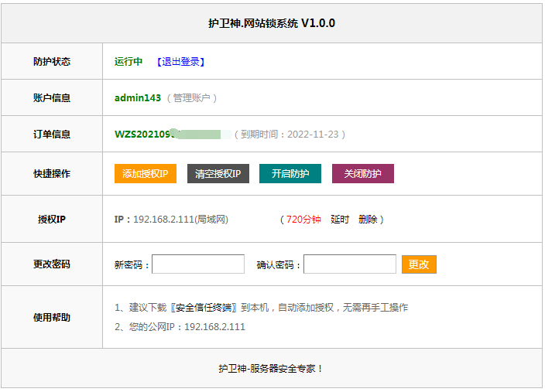Select the 您的公网IP：192.168.2.111 help line
545x392 pixels.
tap(180, 327)
